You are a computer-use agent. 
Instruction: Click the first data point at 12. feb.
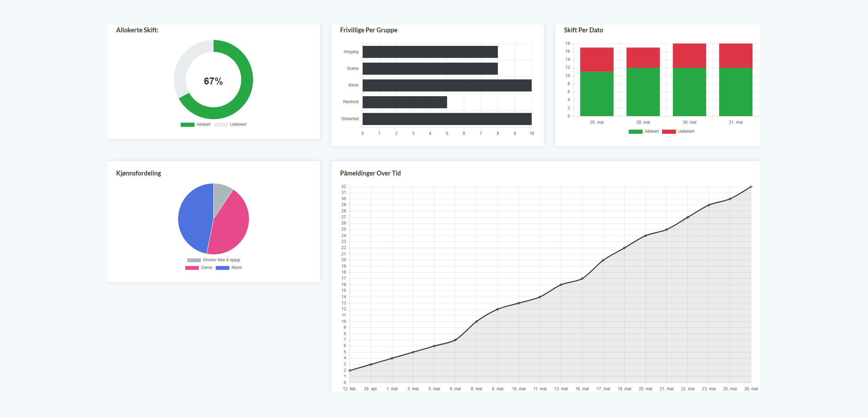coord(350,370)
